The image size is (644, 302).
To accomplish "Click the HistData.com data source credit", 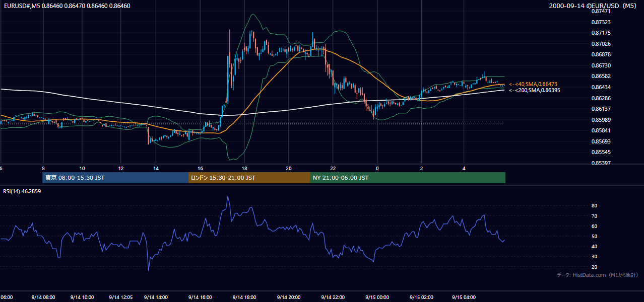I will tap(598, 275).
